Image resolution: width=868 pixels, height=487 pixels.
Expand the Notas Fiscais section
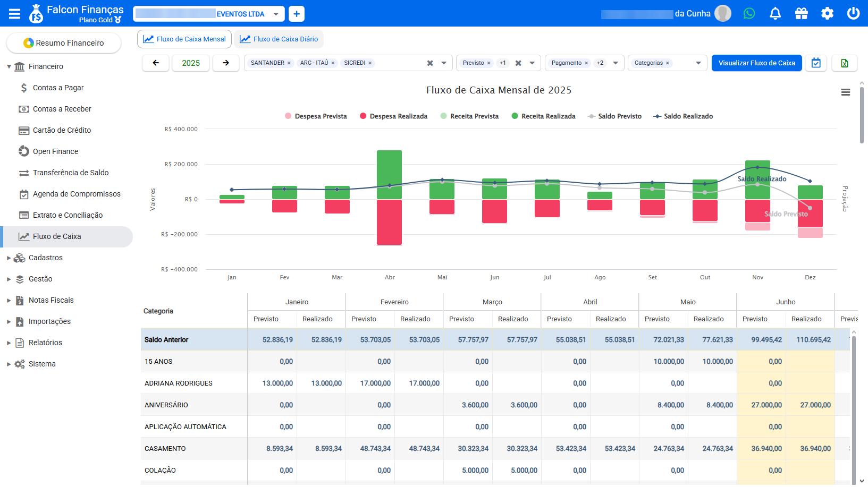point(9,300)
